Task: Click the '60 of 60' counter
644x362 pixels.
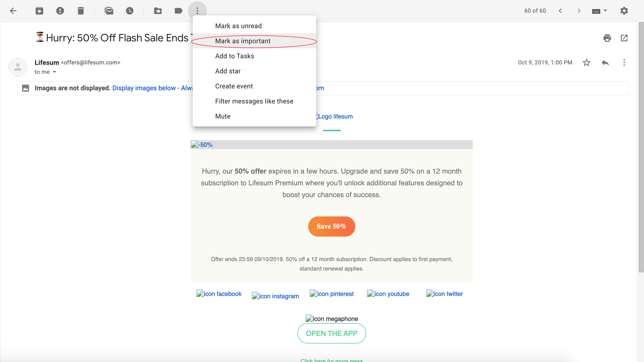Action: click(x=535, y=11)
